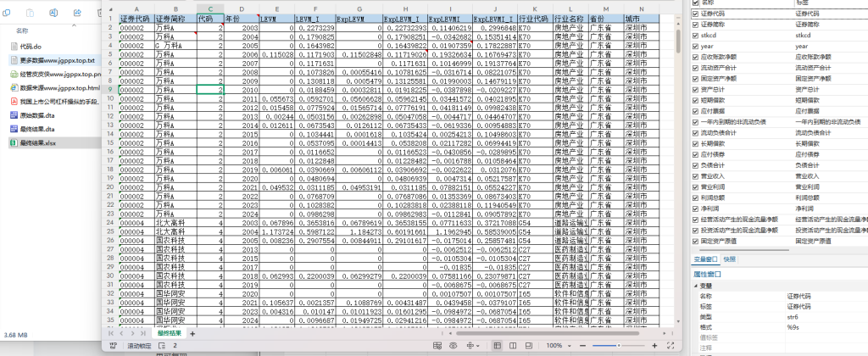Select the file 最终结果.dta
The height and width of the screenshot is (356, 868).
pyautogui.click(x=33, y=129)
